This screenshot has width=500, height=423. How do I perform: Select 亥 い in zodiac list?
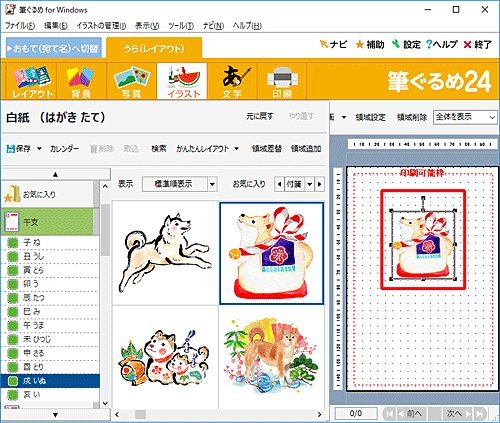pyautogui.click(x=50, y=395)
